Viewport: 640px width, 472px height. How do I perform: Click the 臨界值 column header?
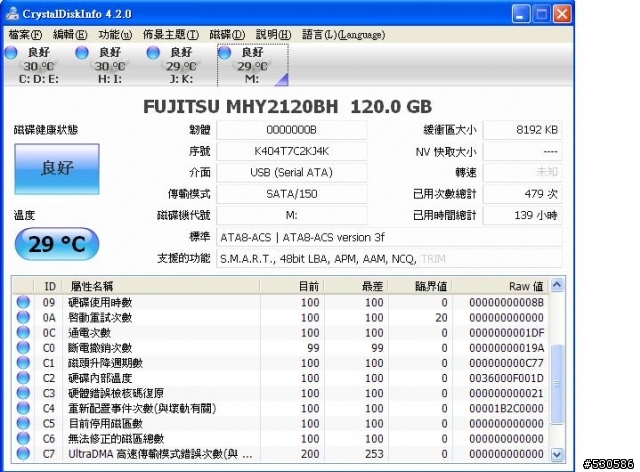pyautogui.click(x=420, y=286)
